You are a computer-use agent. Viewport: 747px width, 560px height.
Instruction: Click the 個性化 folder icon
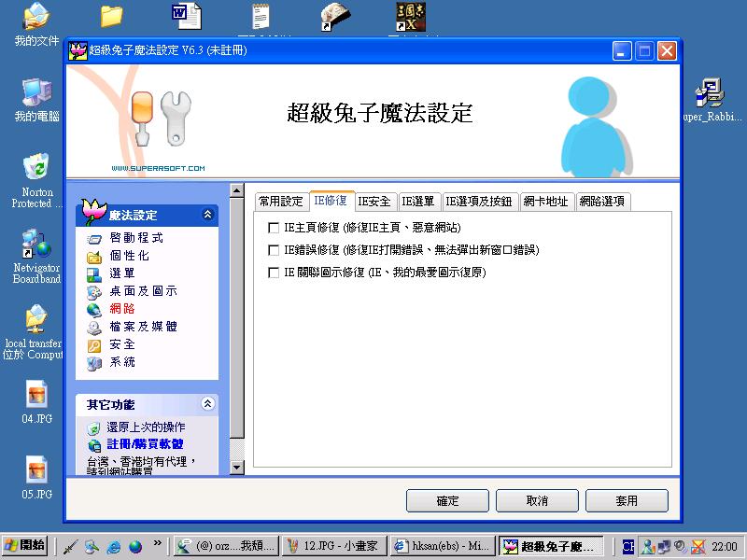click(94, 257)
